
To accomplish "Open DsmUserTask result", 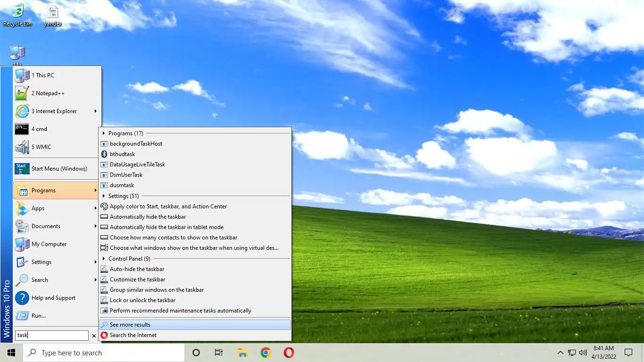I will (x=195, y=175).
